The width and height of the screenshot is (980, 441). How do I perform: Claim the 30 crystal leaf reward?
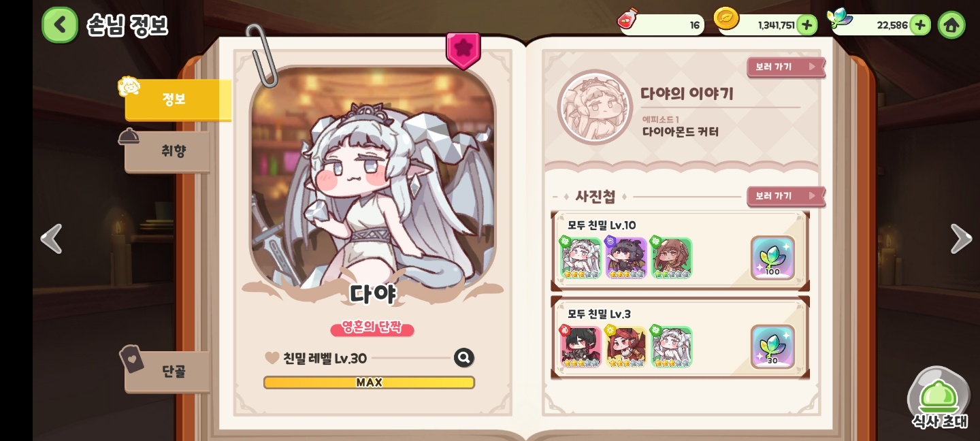coord(772,346)
